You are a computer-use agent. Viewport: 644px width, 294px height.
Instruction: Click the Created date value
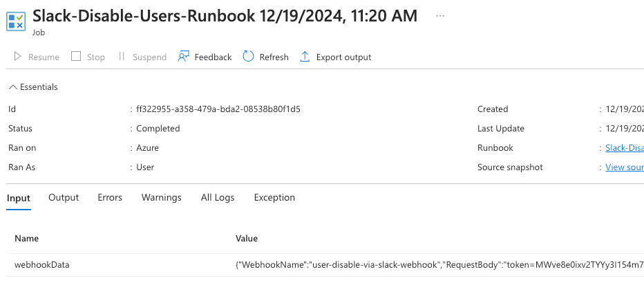point(625,109)
